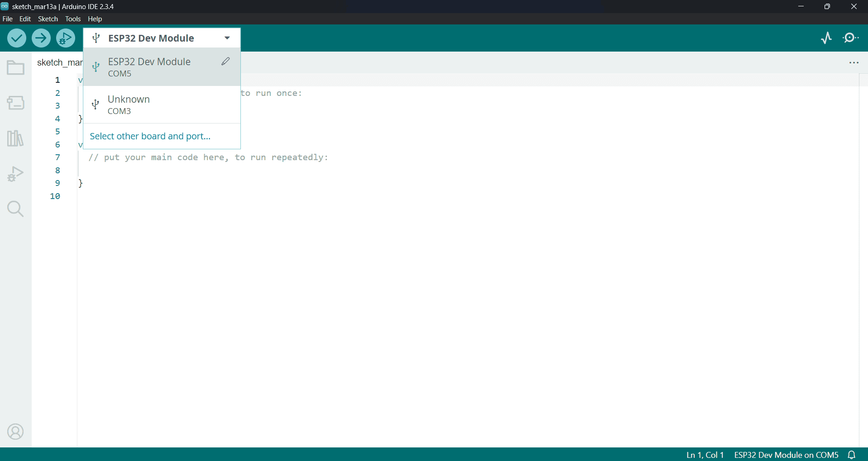Click the USB icon beside ESP32 Dev Module COM5
Image resolution: width=868 pixels, height=461 pixels.
(96, 67)
